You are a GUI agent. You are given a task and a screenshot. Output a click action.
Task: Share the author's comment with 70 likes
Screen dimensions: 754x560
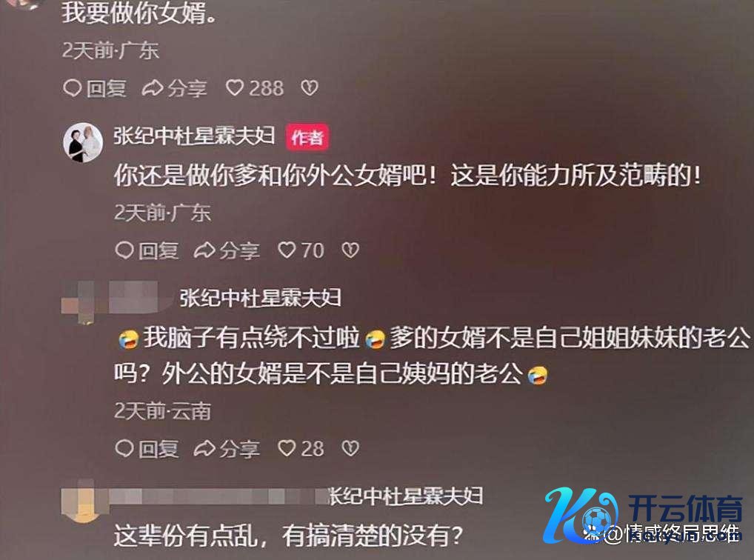(227, 250)
